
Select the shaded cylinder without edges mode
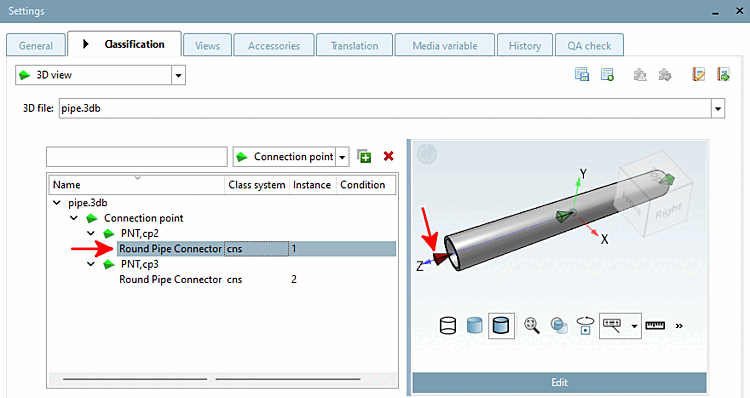coord(474,326)
